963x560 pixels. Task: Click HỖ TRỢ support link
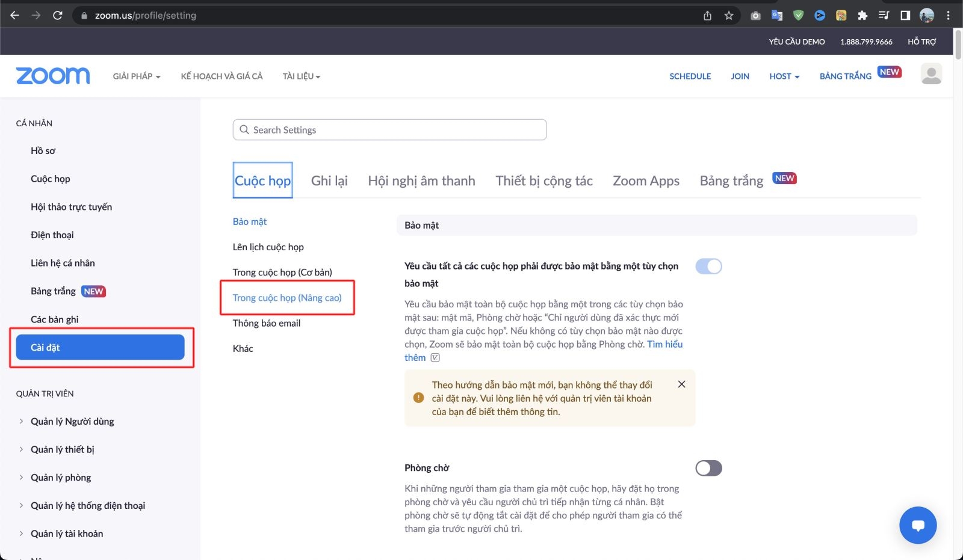922,42
